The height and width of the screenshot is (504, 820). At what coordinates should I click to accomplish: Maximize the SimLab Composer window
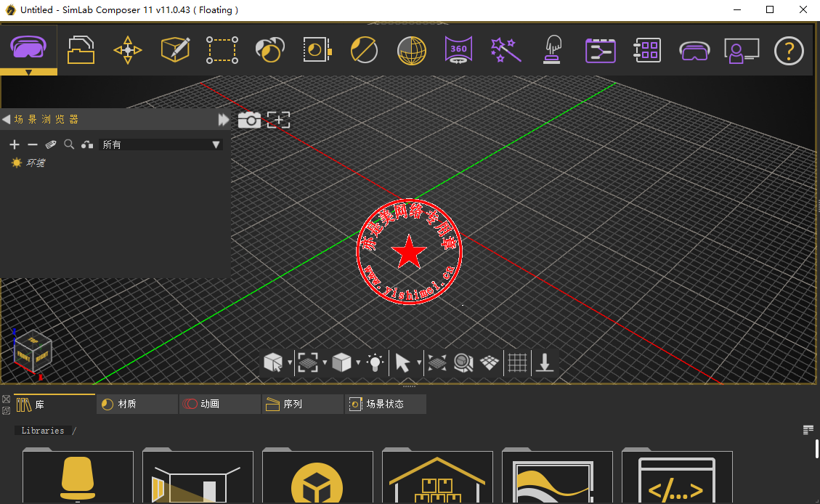(x=770, y=9)
